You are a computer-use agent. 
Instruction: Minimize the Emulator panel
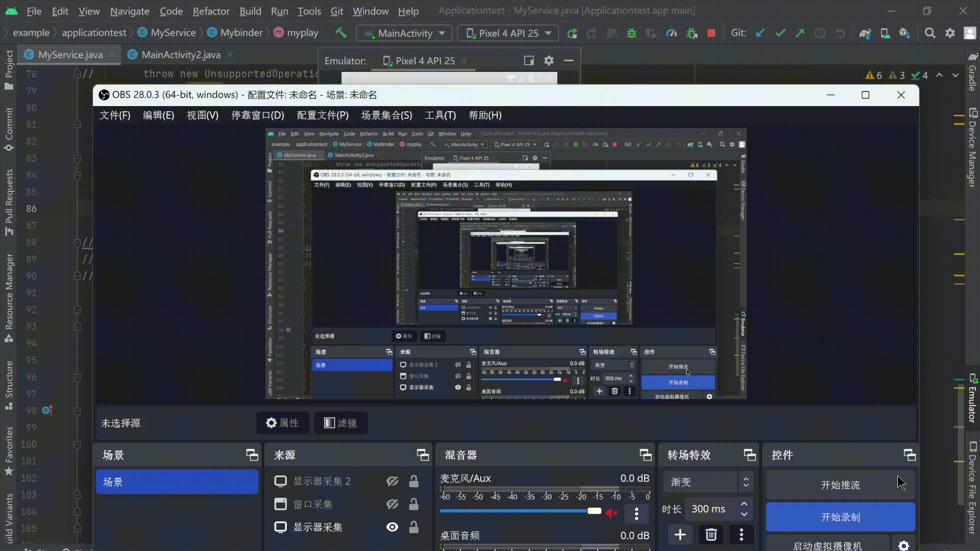pos(569,61)
